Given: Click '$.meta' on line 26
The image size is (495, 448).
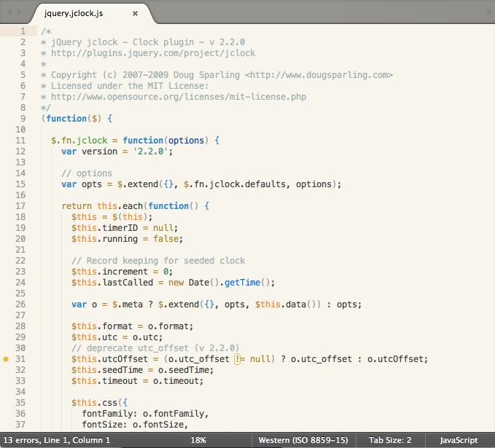Looking at the screenshot, I should [x=128, y=304].
